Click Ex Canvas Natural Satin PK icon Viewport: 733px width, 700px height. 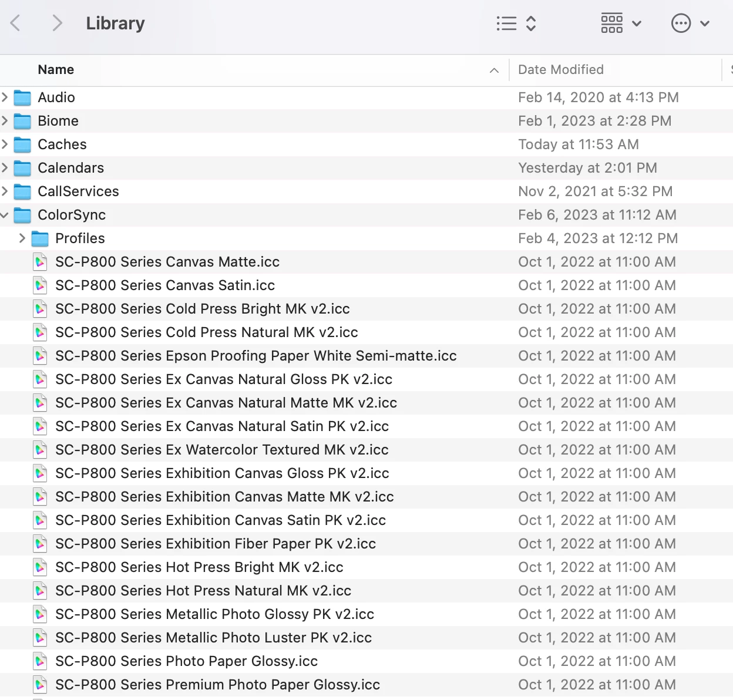[40, 426]
